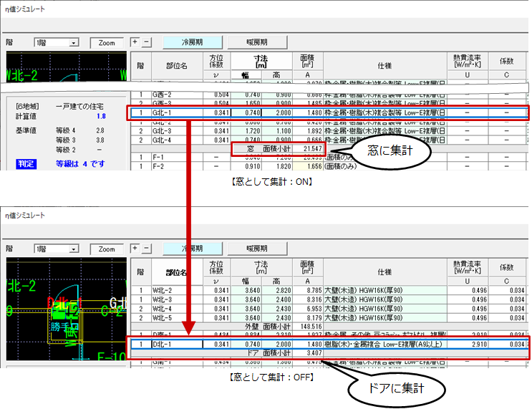Click the plus zoom button in upper window

coord(135,42)
